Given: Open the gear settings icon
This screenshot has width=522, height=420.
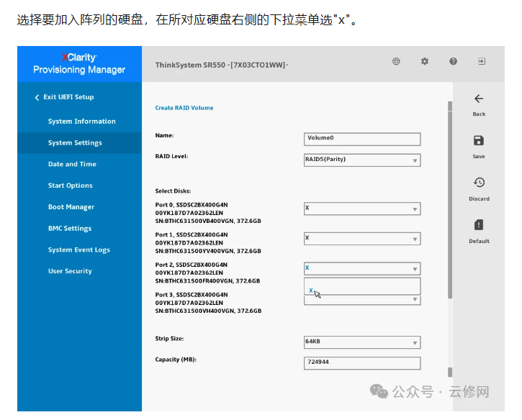Looking at the screenshot, I should coord(425,61).
